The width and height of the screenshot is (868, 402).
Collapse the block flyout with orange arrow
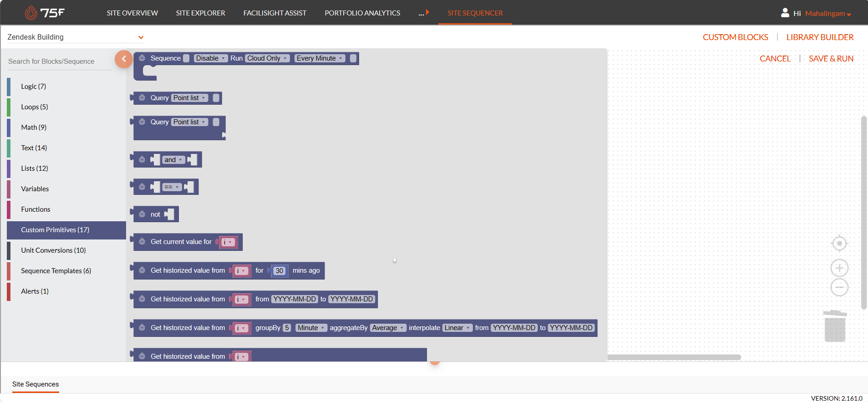(123, 59)
